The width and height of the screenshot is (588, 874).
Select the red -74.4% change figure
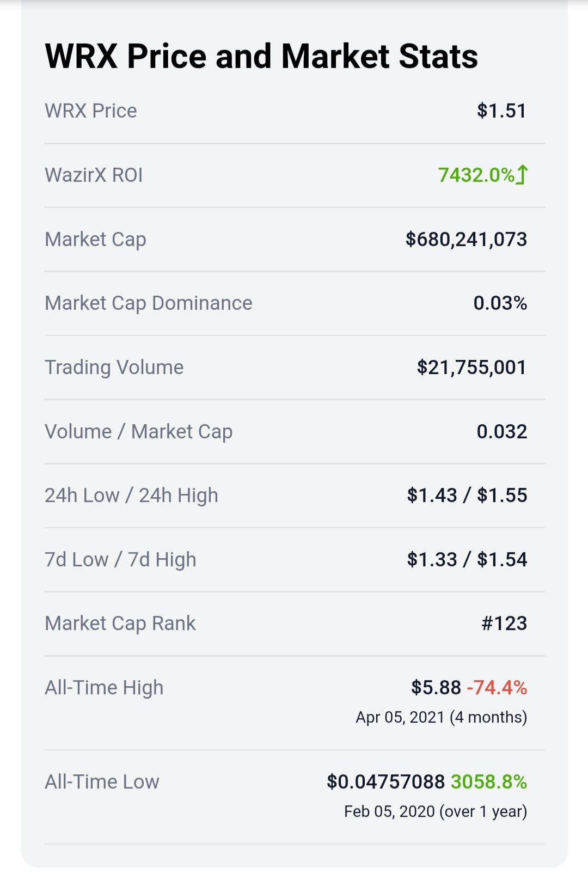pos(497,688)
